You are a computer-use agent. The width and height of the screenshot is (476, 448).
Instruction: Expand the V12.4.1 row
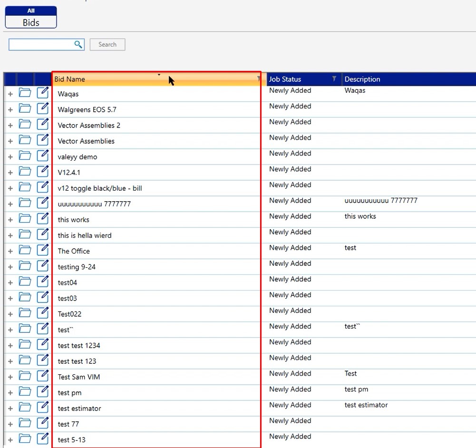pos(10,173)
